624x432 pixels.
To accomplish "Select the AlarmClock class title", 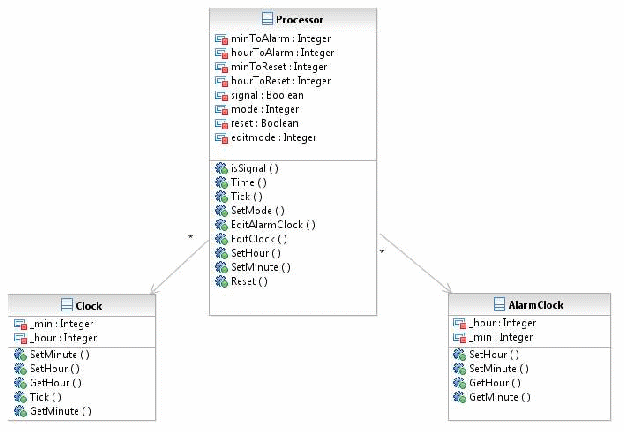I will [x=536, y=305].
